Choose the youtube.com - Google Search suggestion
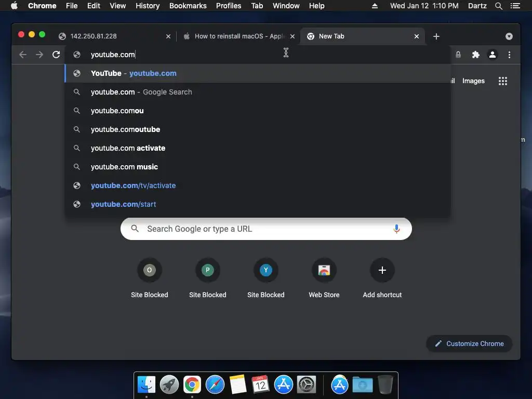Viewport: 532px width, 399px height. click(x=258, y=92)
